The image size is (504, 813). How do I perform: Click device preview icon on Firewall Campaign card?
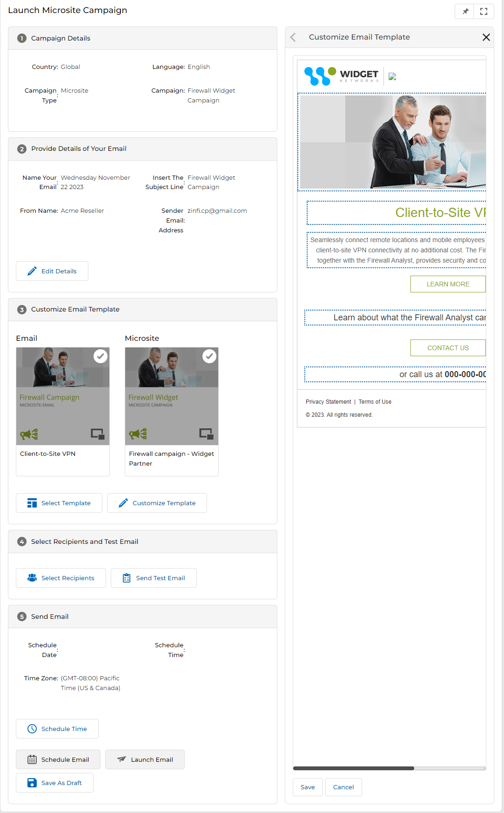pyautogui.click(x=98, y=434)
